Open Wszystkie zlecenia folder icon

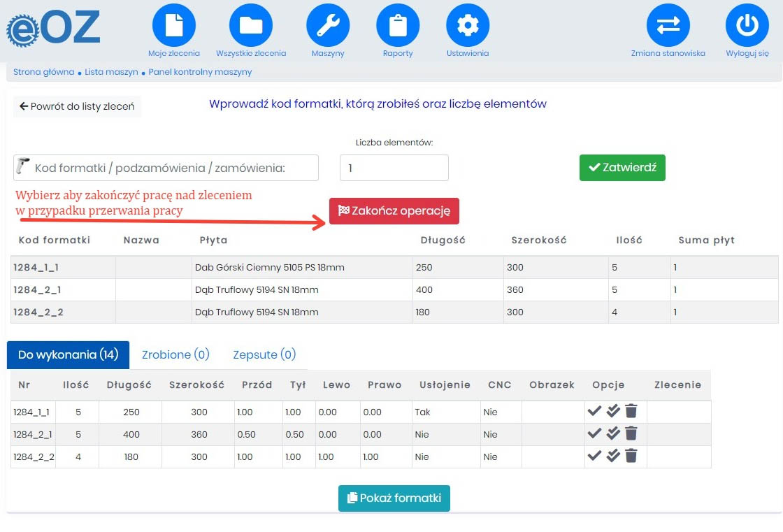(251, 26)
